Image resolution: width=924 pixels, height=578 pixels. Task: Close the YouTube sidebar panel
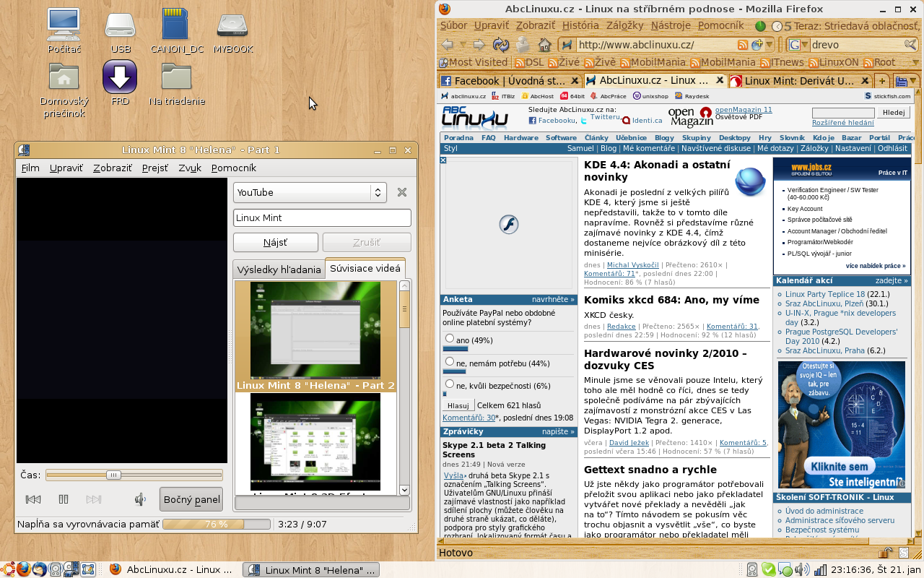click(x=402, y=192)
